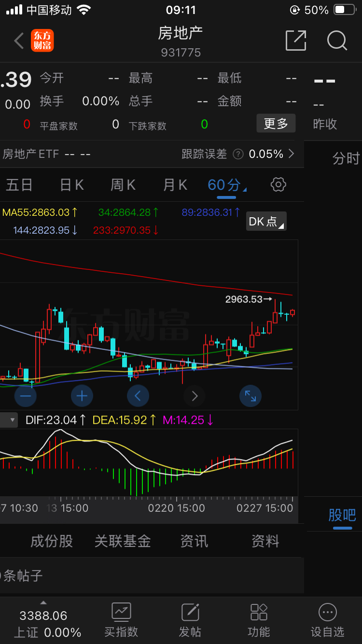Tap the 233:2970.35 moving average value
The image size is (362, 644).
pyautogui.click(x=126, y=230)
